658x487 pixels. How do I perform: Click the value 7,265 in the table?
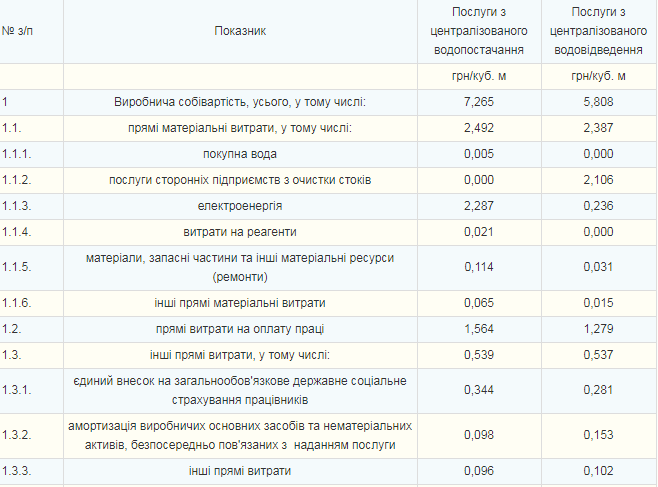pos(479,102)
